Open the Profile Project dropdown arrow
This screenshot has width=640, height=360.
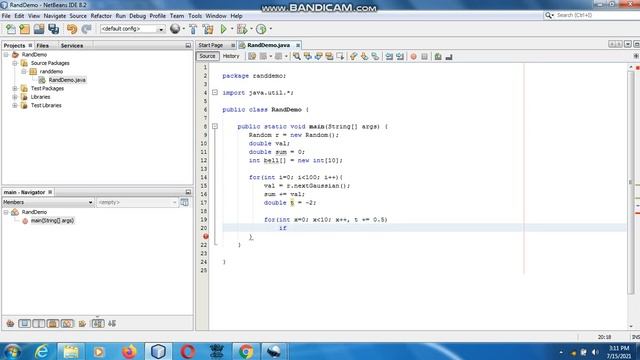[271, 29]
